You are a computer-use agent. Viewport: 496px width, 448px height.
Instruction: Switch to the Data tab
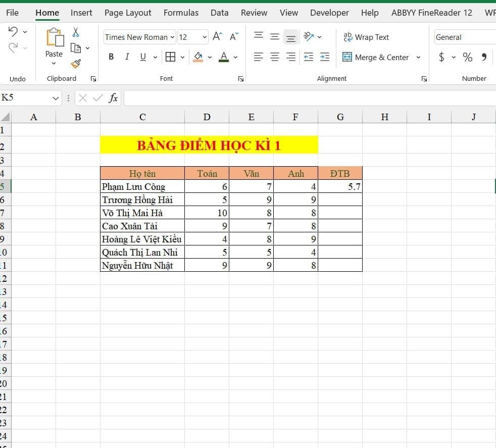(220, 13)
